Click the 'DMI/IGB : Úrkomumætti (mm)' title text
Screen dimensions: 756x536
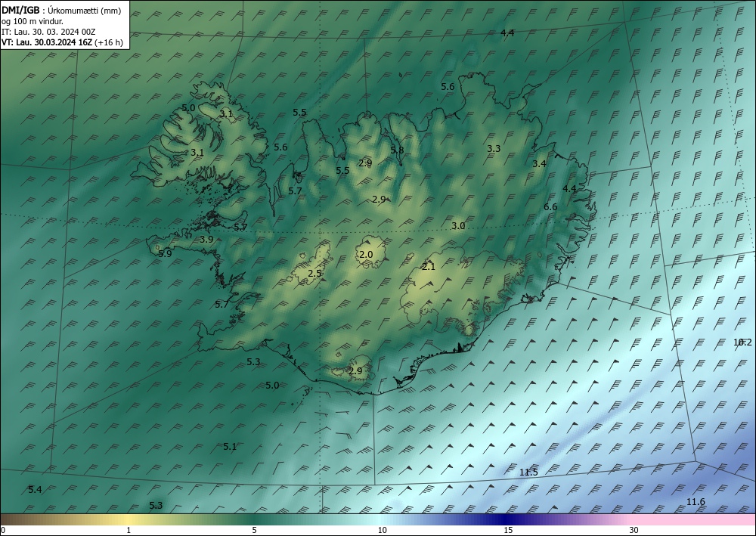[x=61, y=11]
